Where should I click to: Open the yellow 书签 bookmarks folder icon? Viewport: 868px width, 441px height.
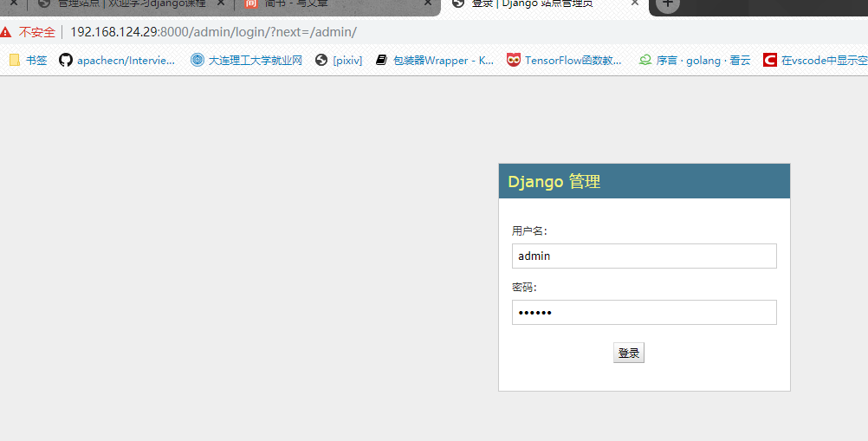point(15,60)
